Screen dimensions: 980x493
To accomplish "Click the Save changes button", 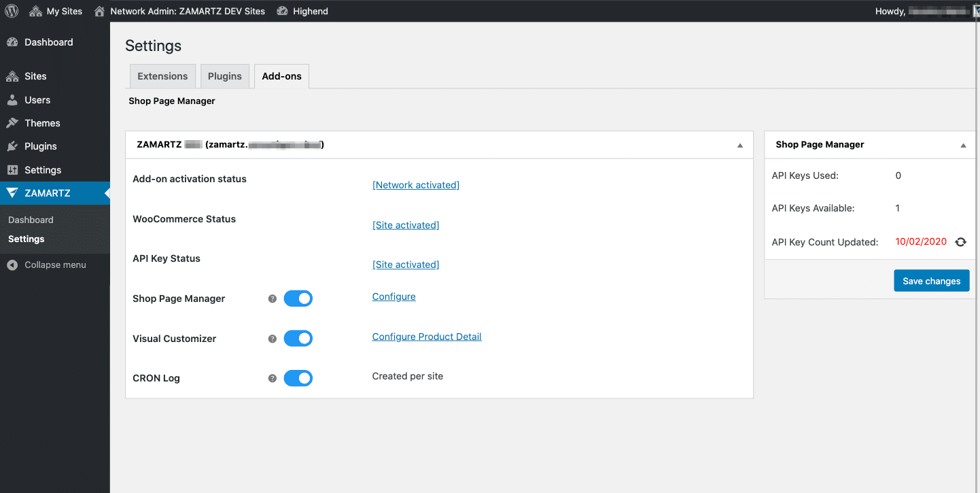I will click(x=932, y=280).
